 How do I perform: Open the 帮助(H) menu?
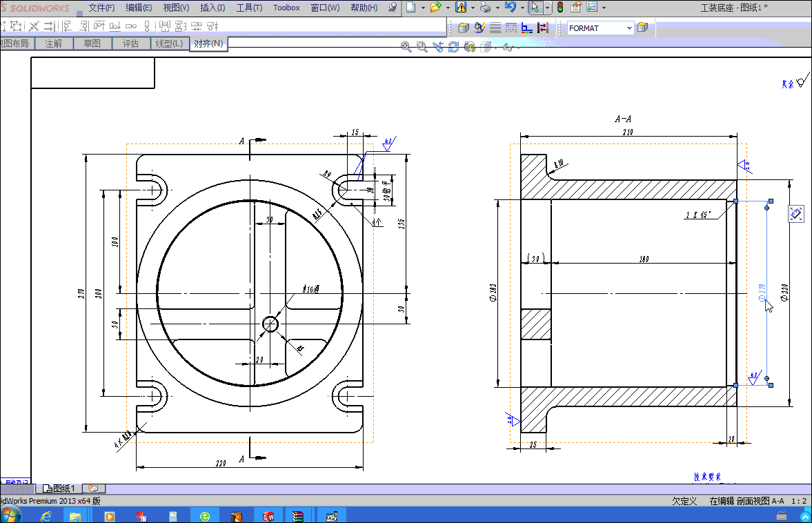pos(364,8)
